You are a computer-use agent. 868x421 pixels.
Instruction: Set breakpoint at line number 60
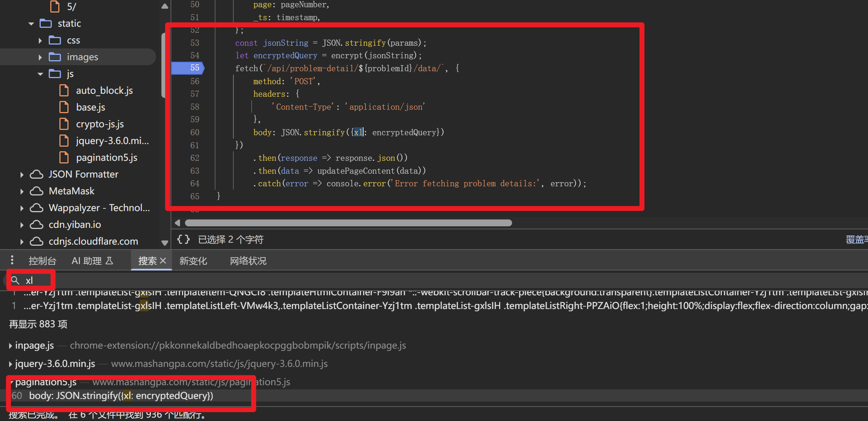[x=195, y=132]
